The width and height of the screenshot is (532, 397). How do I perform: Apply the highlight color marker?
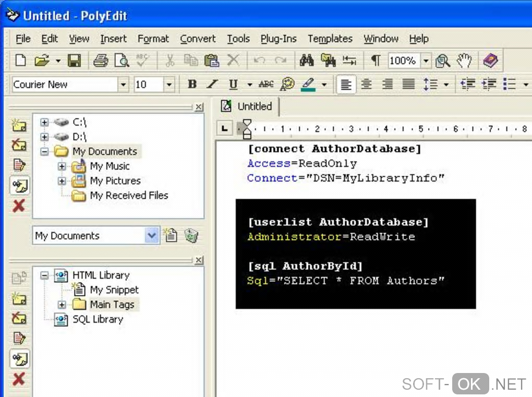[x=308, y=84]
